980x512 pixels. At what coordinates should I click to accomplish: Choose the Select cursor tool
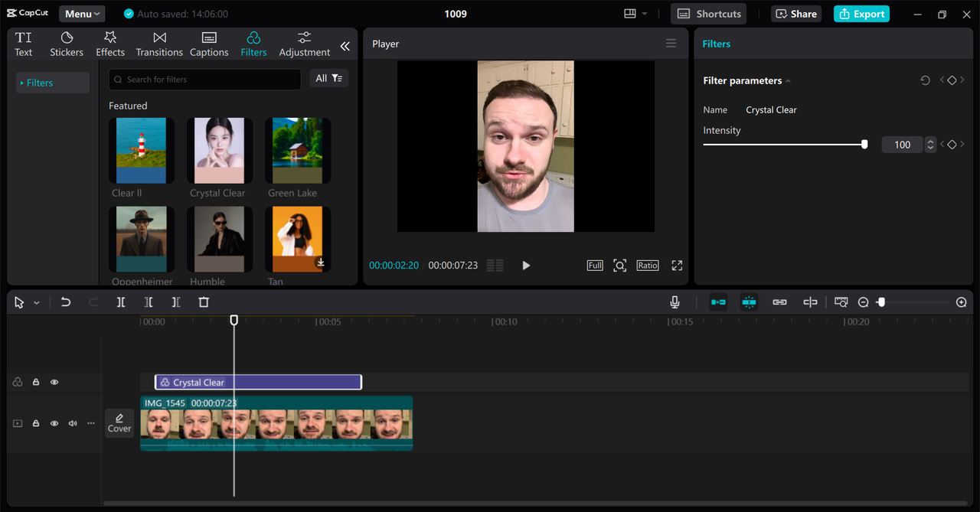(x=19, y=302)
